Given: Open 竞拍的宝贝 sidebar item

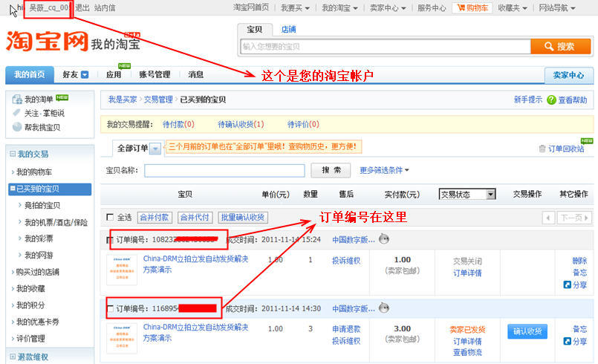Looking at the screenshot, I should [x=42, y=205].
